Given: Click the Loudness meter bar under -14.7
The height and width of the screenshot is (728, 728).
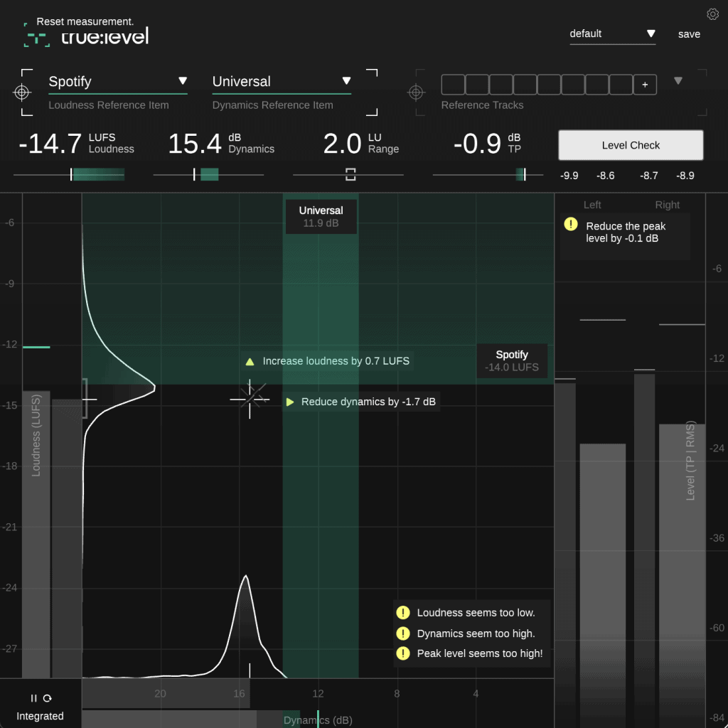Looking at the screenshot, I should (x=69, y=175).
